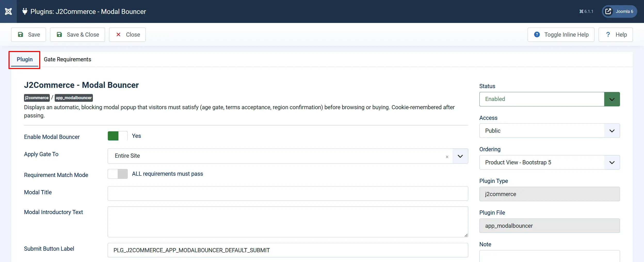Image resolution: width=644 pixels, height=262 pixels.
Task: Close the plugin editor with Close button
Action: click(127, 35)
